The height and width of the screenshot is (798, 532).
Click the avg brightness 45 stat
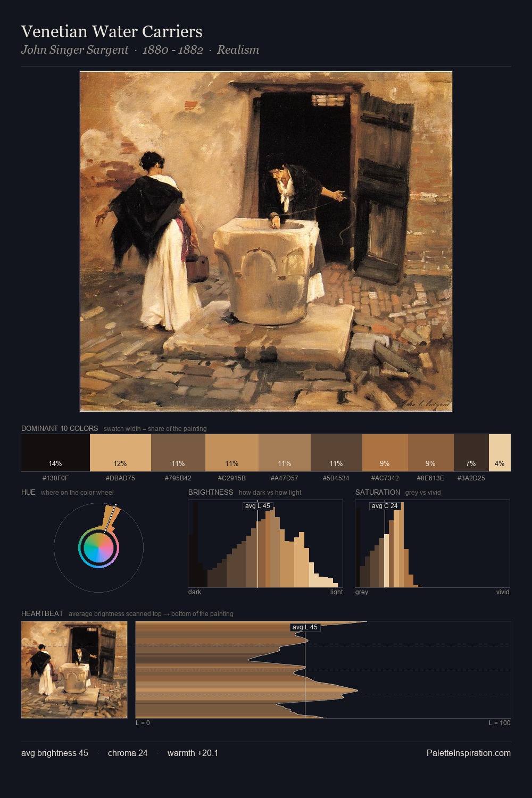pyautogui.click(x=55, y=753)
